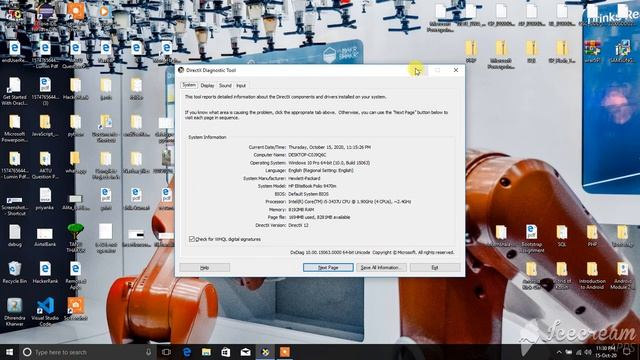Open the HackerRank desktop shortcut
This screenshot has width=640, height=360.
point(45,272)
